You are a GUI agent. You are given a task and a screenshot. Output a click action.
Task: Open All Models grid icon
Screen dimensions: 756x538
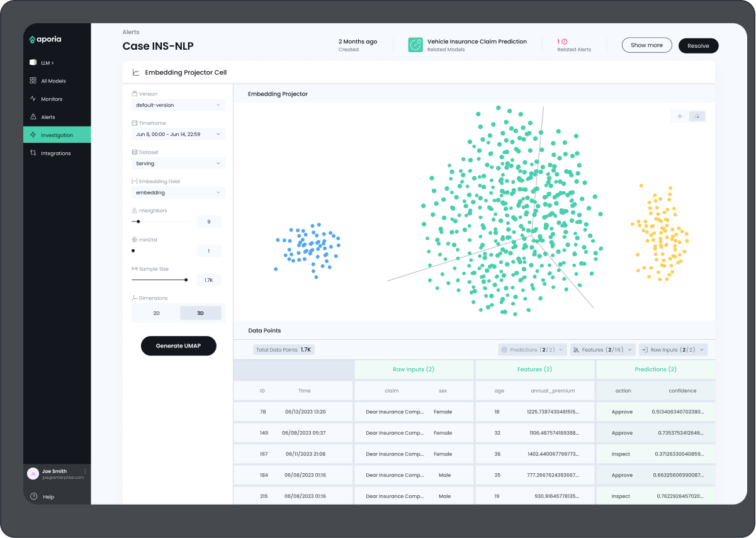33,81
